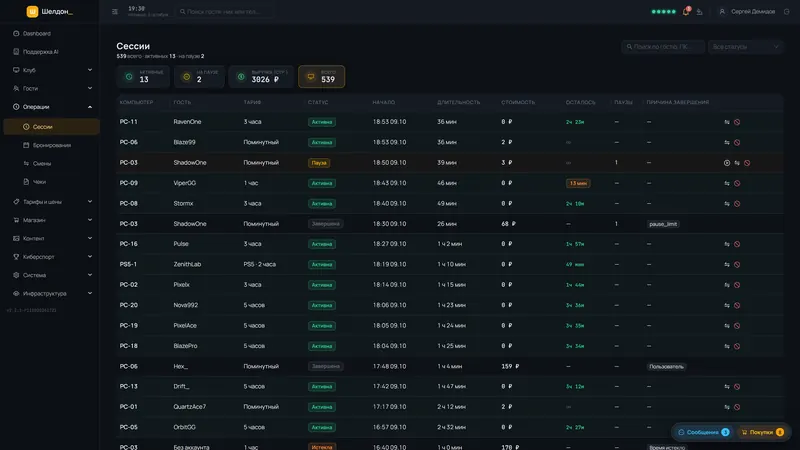The width and height of the screenshot is (800, 450).
Task: Click the user avatar icon
Action: [722, 11]
